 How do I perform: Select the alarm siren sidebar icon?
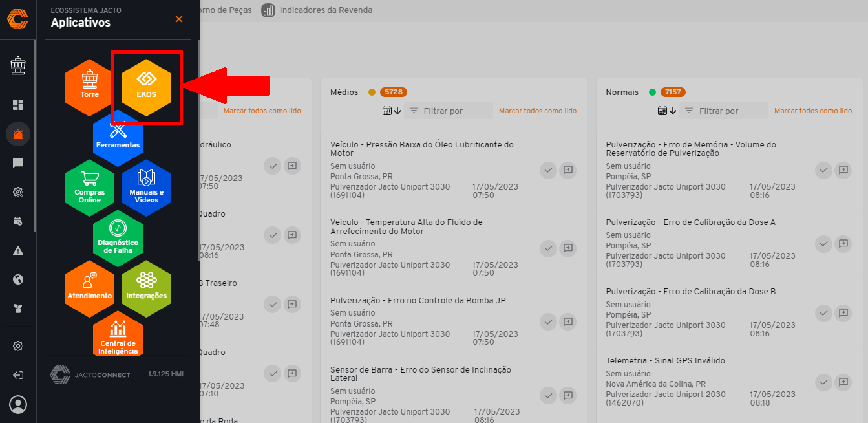pyautogui.click(x=18, y=134)
